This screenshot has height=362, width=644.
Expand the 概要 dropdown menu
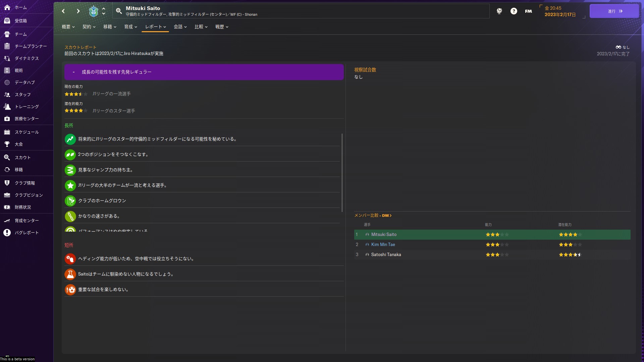[68, 27]
